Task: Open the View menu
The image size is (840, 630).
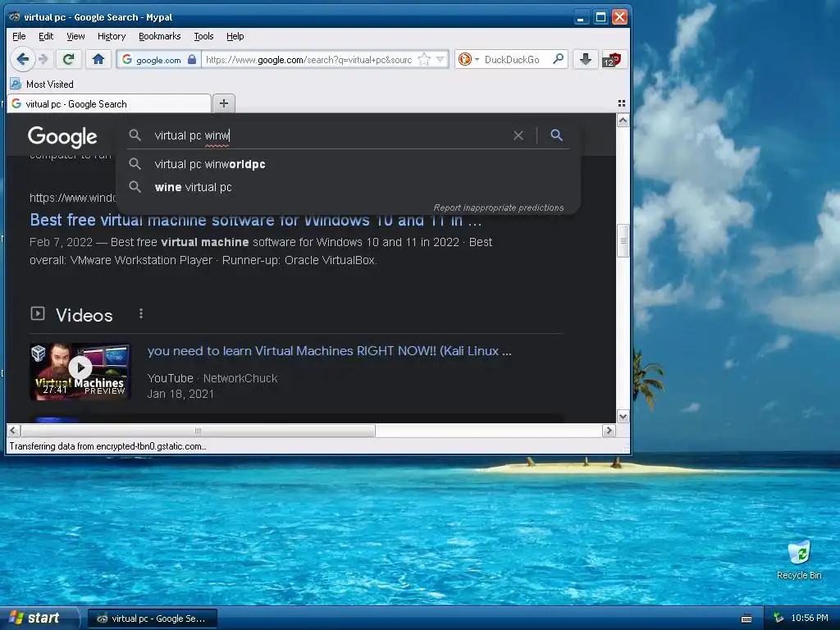Action: click(x=75, y=36)
